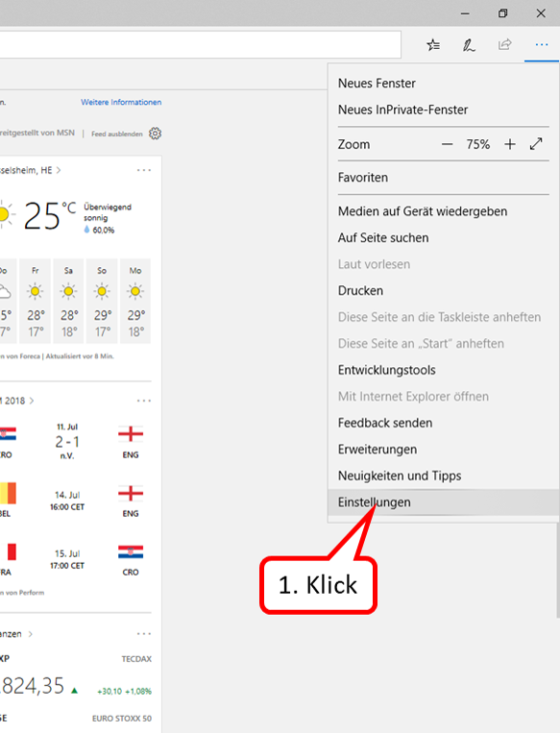Select the So forecast day tile
The width and height of the screenshot is (560, 733).
(102, 301)
